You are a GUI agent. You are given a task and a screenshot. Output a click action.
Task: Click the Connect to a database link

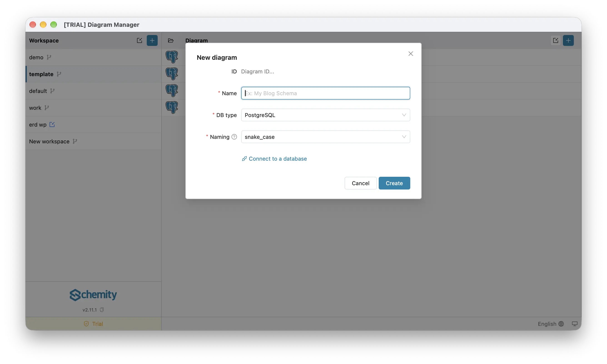(274, 159)
